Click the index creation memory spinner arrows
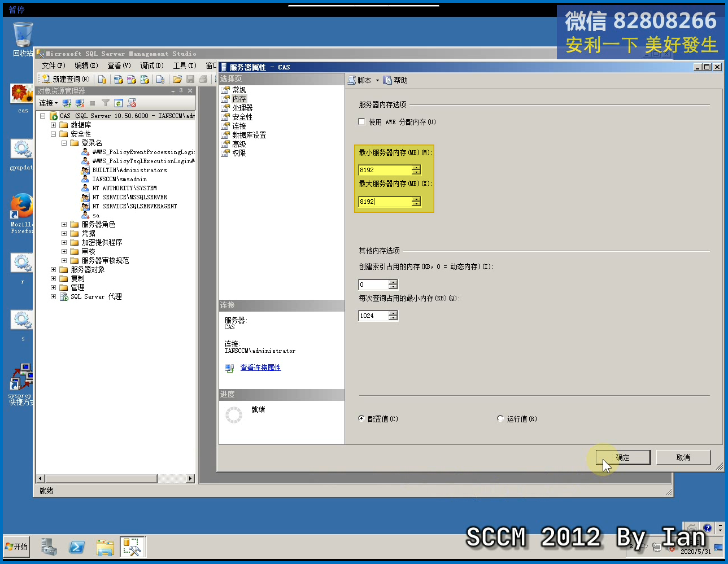This screenshot has width=728, height=564. point(393,285)
